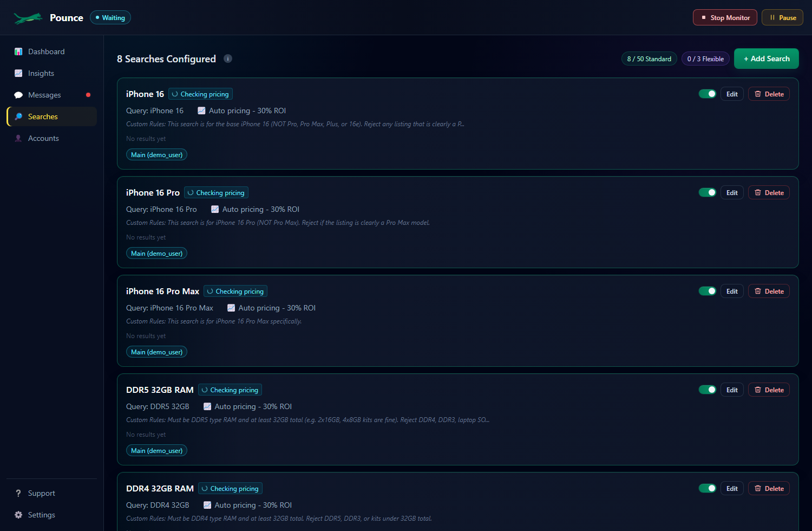Delete the iPhone 16 Pro search
The width and height of the screenshot is (812, 531).
point(769,192)
